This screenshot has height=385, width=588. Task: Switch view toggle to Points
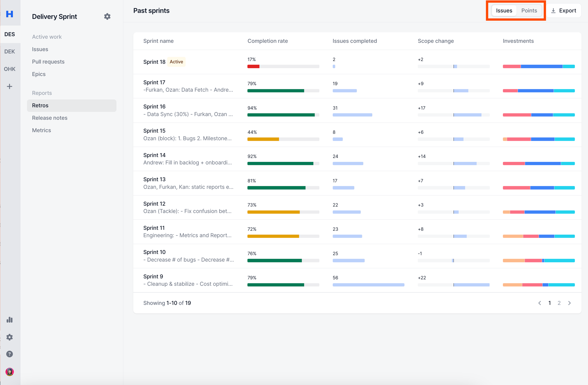coord(529,11)
